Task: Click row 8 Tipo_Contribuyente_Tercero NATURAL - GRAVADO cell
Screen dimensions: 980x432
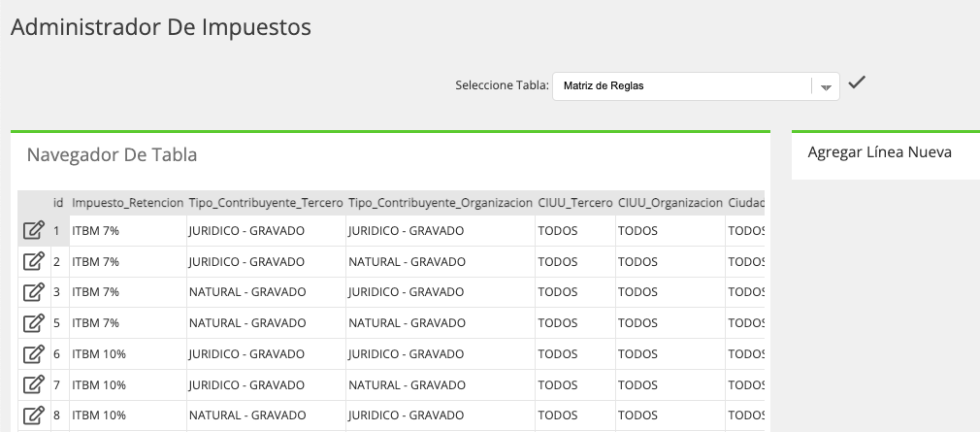Action: 266,415
